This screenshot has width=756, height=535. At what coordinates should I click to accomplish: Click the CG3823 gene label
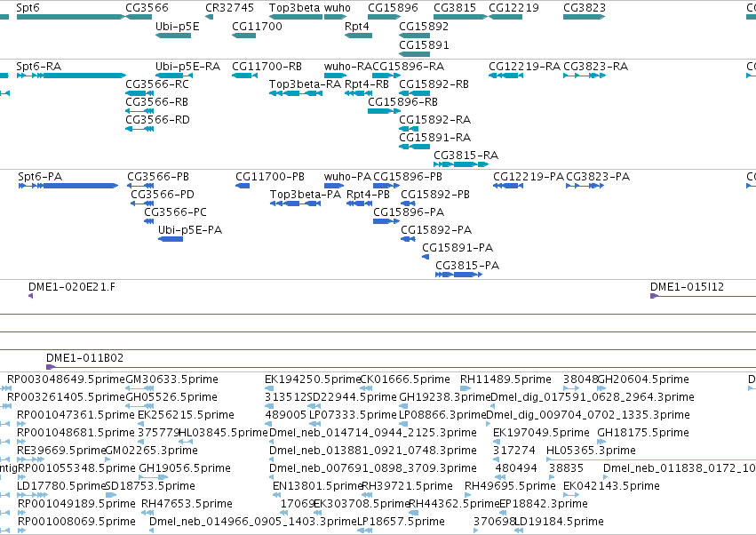click(x=585, y=8)
